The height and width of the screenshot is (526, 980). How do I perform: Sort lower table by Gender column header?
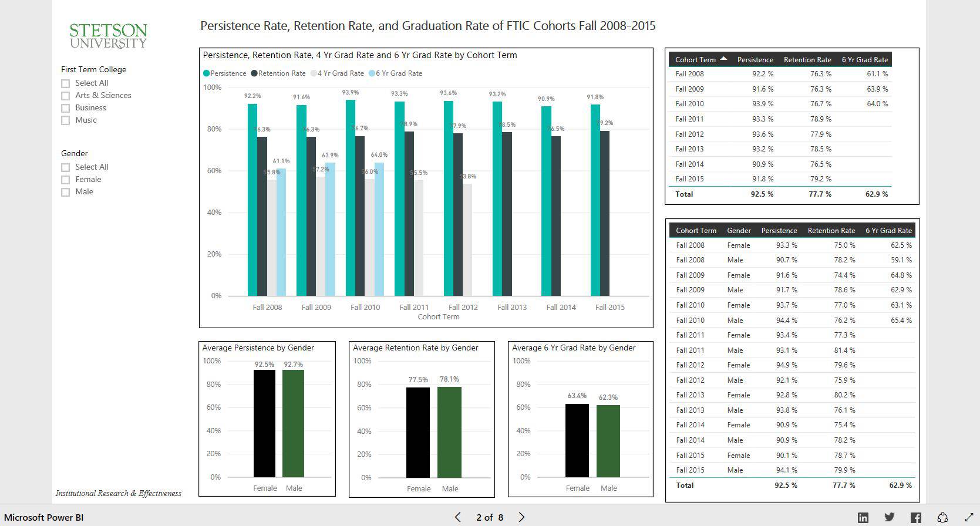pos(738,231)
